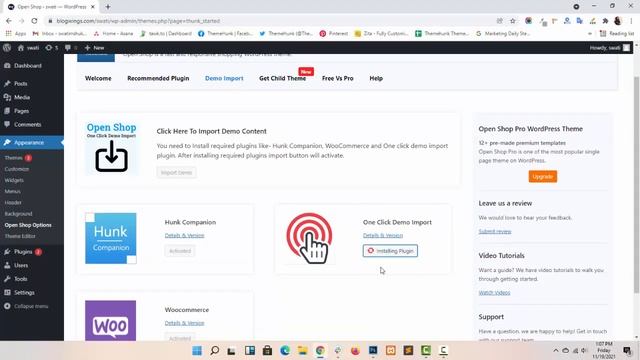This screenshot has width=640, height=360.
Task: Open Woocommerce Details & Version link
Action: 184,323
